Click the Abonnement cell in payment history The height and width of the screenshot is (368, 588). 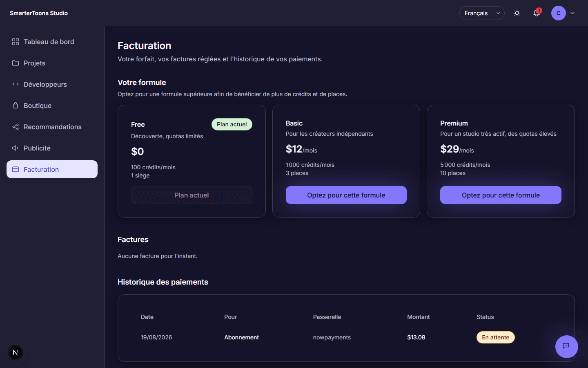(x=241, y=337)
